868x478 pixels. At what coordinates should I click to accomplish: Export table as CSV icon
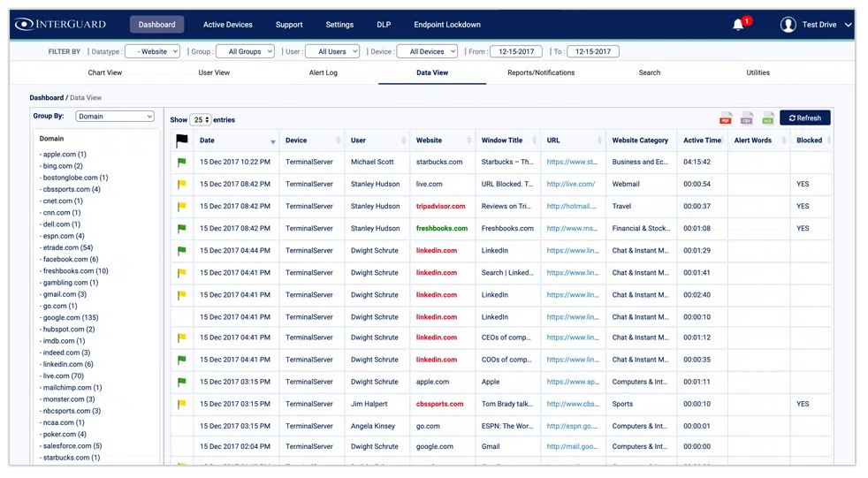(x=747, y=118)
